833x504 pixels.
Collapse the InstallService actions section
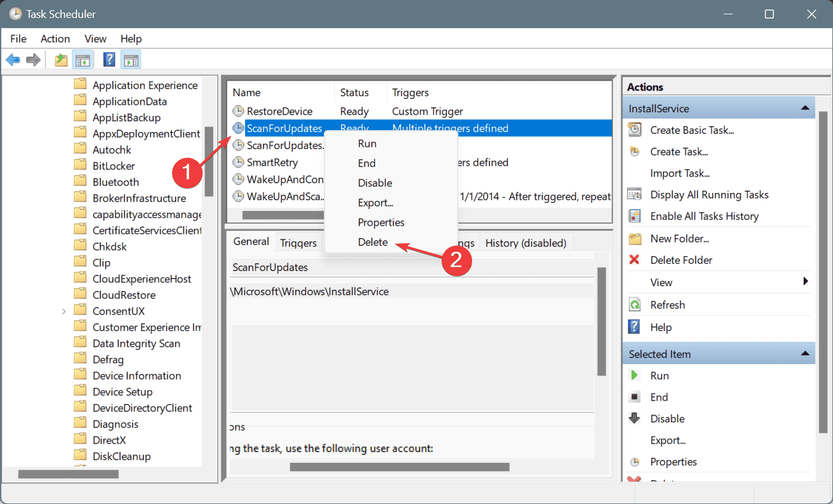click(x=806, y=108)
